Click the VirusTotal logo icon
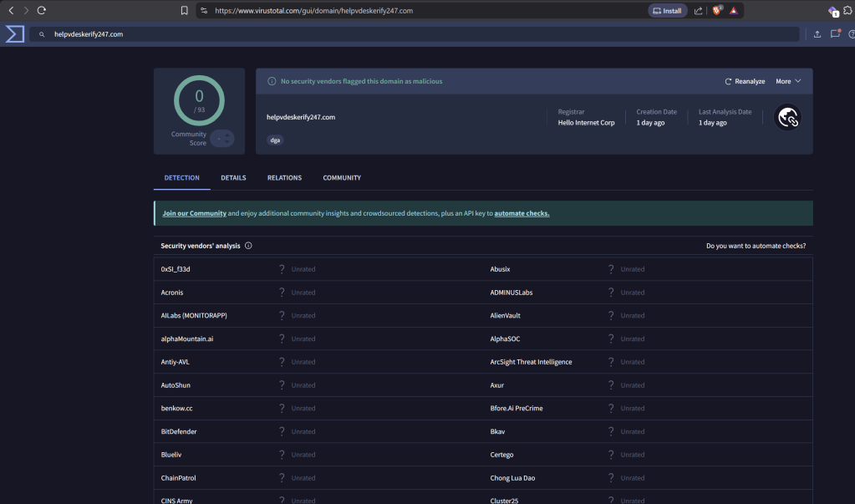855x504 pixels. [14, 34]
